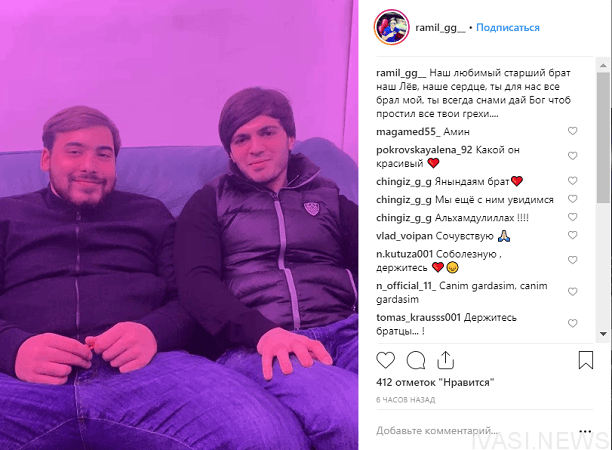Open chingiz_g_g profile from Яныңдаям comment
Viewport: 612px width, 450px height.
(404, 182)
